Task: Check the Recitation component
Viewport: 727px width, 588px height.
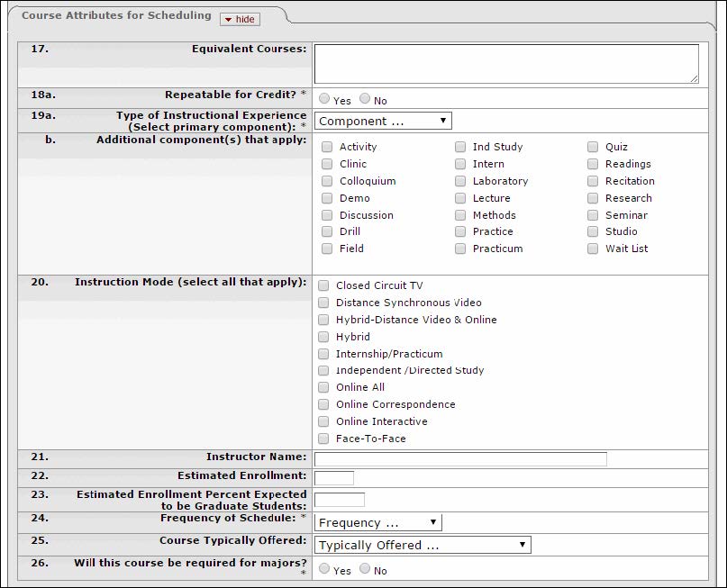Action: [593, 181]
